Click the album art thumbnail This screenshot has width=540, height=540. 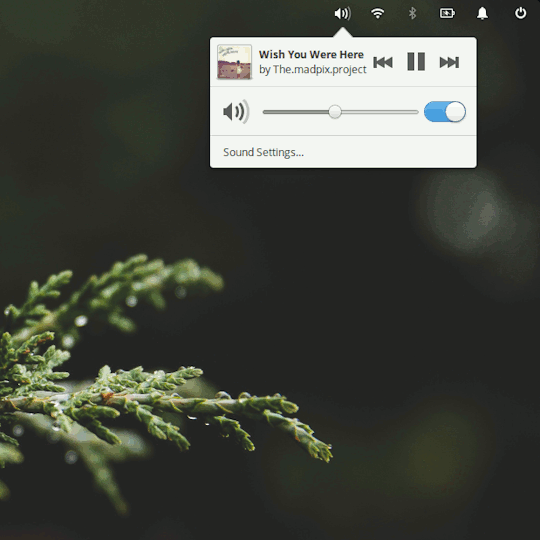[x=234, y=62]
